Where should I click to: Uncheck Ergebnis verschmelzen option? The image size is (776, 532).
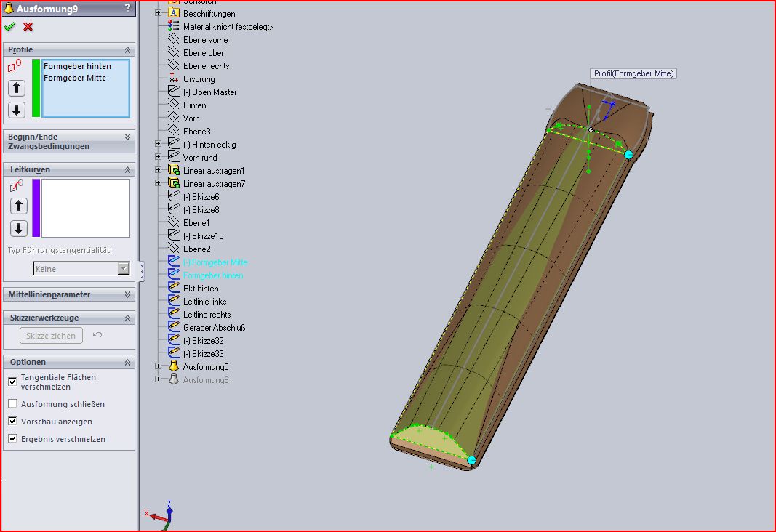point(12,439)
